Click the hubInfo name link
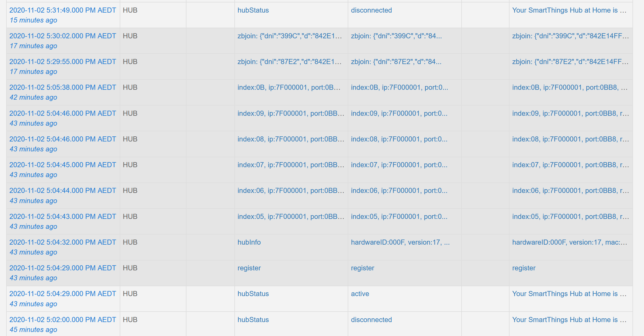The width and height of the screenshot is (644, 336). click(249, 242)
